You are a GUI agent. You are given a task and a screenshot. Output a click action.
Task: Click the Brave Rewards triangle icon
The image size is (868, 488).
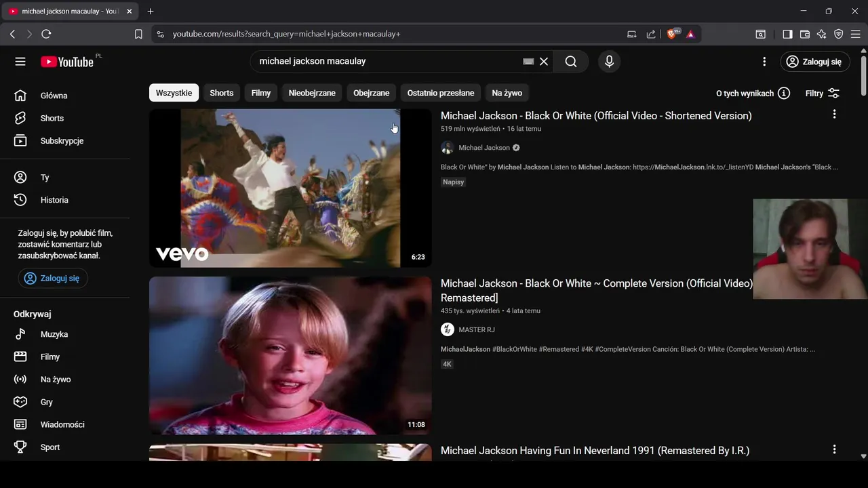coord(690,34)
